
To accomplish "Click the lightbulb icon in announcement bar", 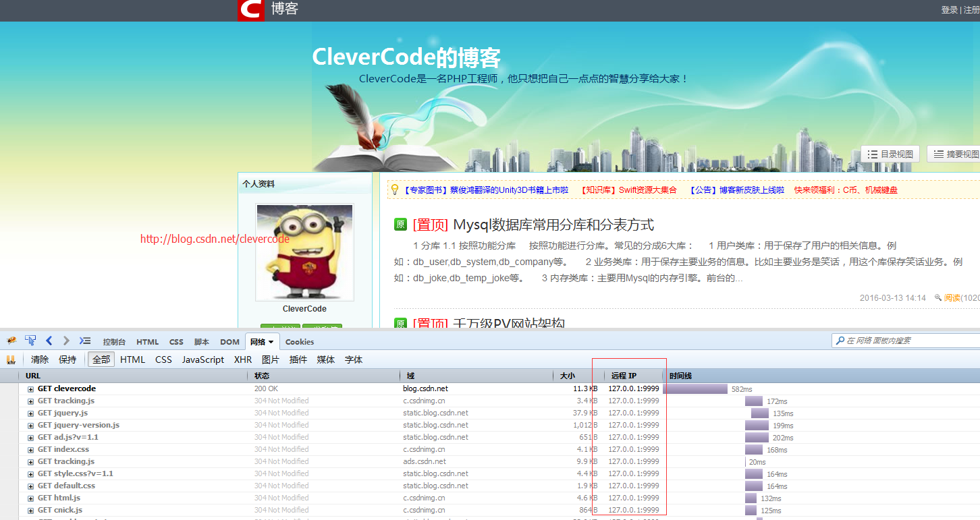I will 395,190.
